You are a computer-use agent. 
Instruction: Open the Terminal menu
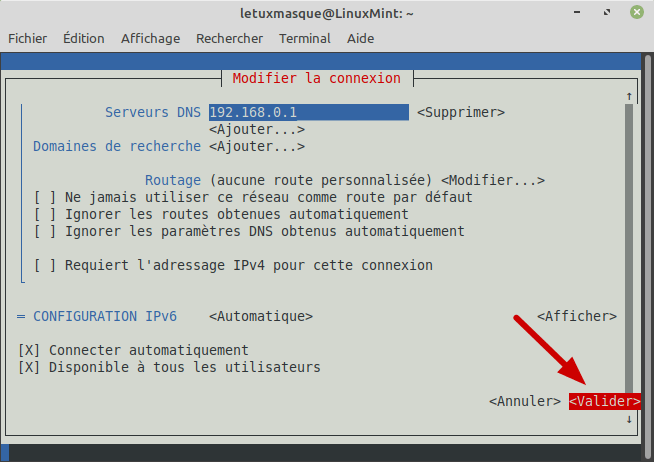click(x=305, y=38)
